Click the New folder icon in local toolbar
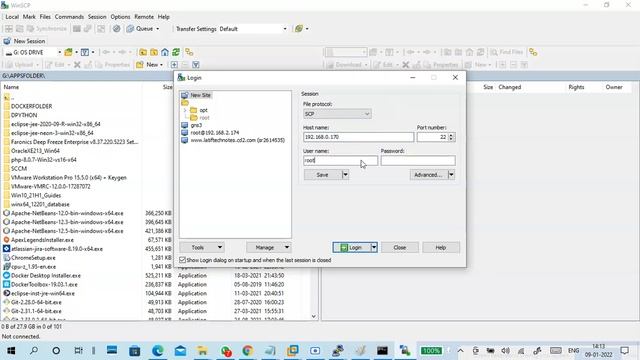Screen dimensions: 640x360 pyautogui.click(x=140, y=64)
